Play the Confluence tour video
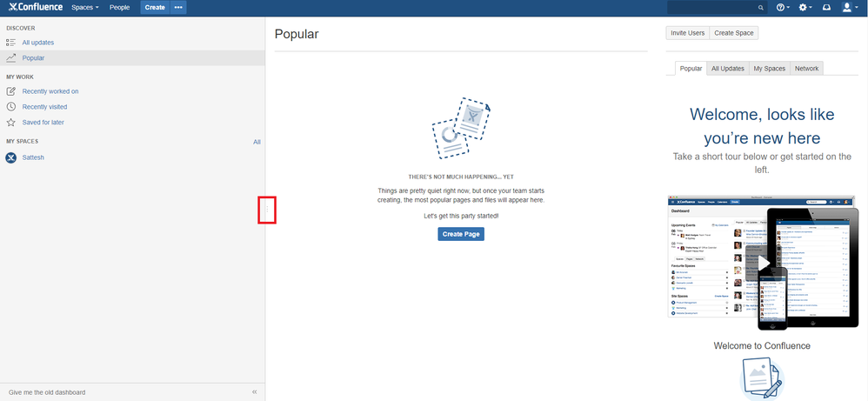This screenshot has height=401, width=868. coord(764,262)
